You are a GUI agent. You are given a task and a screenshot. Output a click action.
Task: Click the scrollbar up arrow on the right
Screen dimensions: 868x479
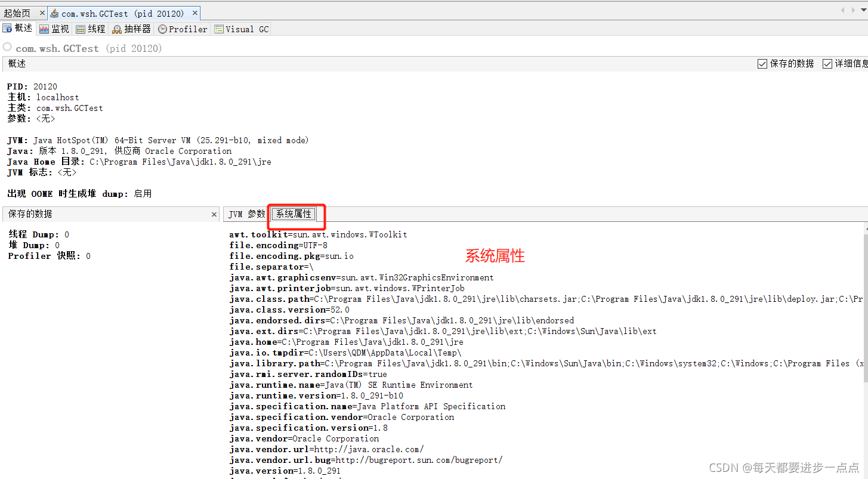[x=865, y=228]
